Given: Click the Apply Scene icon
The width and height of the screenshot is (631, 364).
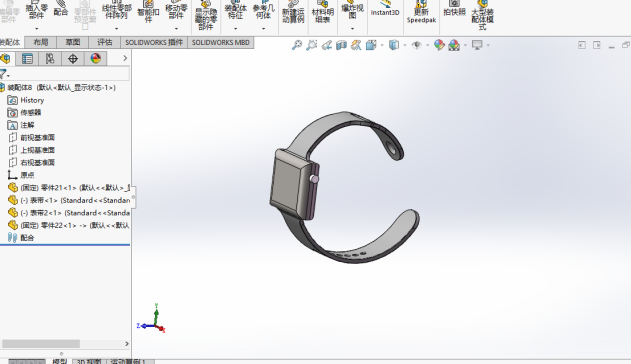Looking at the screenshot, I should tap(454, 45).
